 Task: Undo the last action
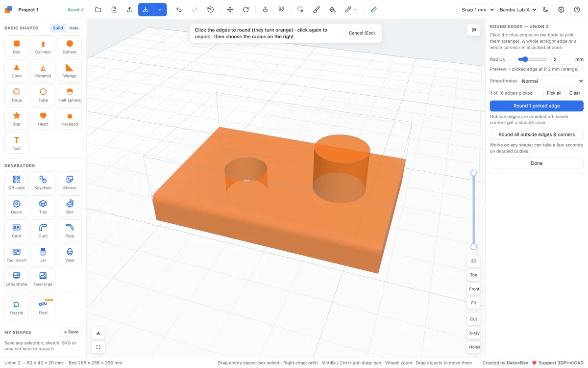point(179,9)
